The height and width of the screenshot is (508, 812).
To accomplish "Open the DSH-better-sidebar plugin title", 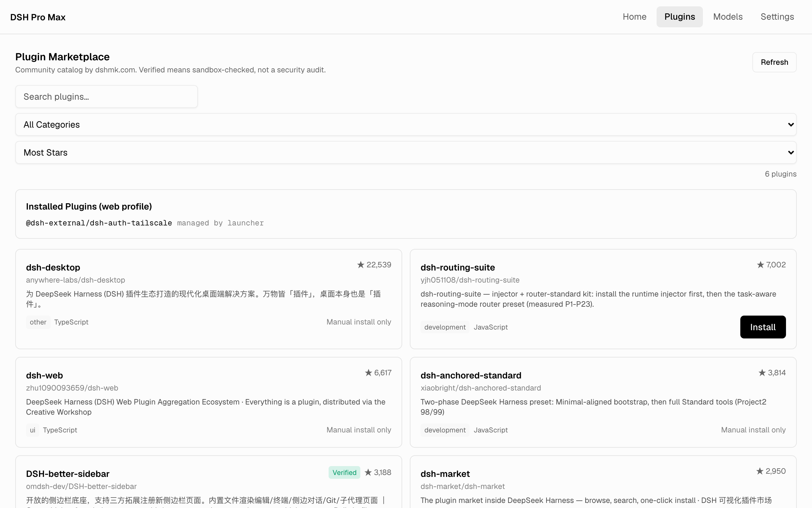I will click(x=68, y=474).
